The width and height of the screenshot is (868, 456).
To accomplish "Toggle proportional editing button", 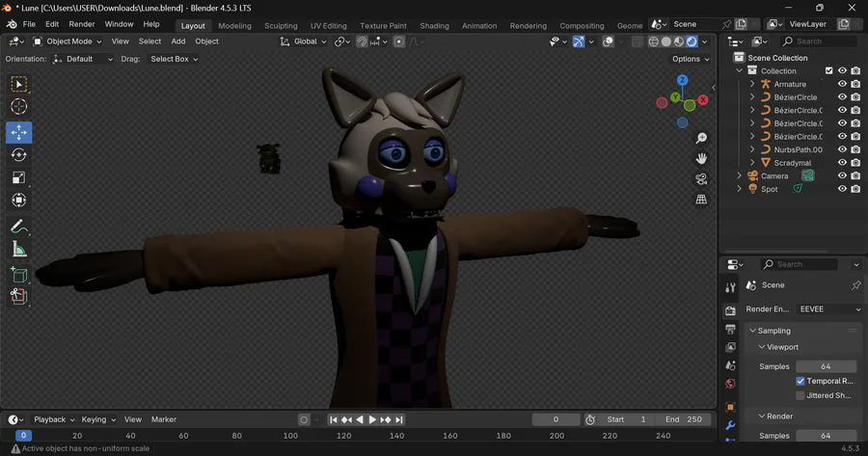I will pos(398,41).
